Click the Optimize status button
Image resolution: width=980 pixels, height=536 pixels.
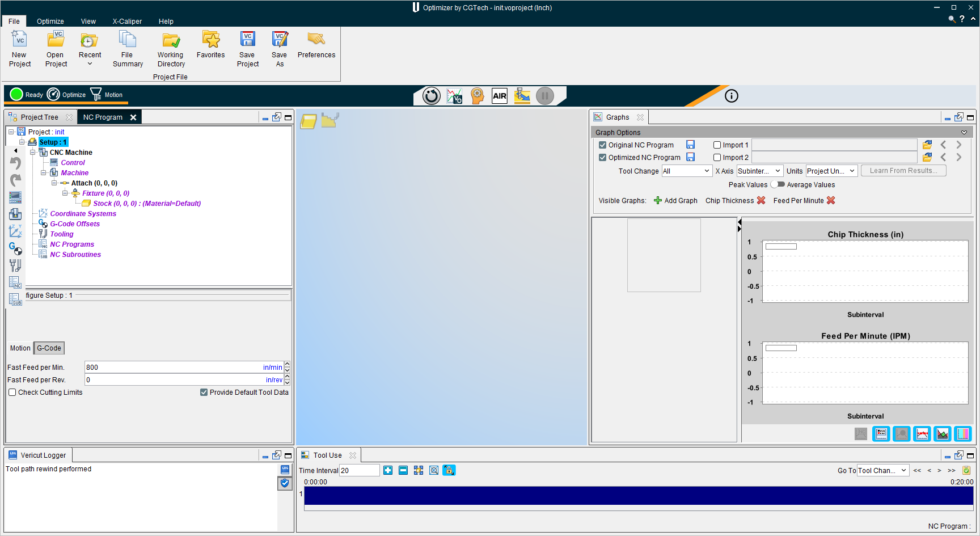click(66, 95)
